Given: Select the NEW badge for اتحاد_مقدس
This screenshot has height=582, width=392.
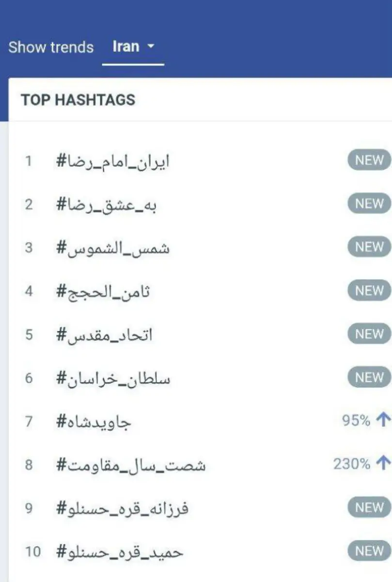Looking at the screenshot, I should pyautogui.click(x=368, y=334).
